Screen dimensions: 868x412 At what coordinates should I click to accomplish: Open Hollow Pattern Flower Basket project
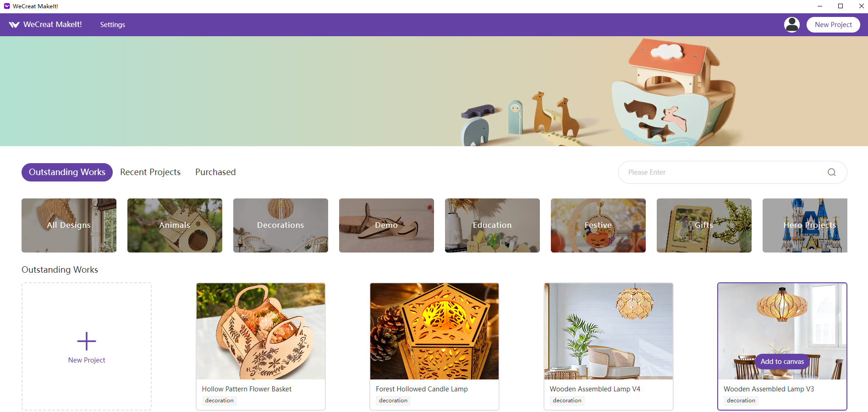click(x=261, y=346)
